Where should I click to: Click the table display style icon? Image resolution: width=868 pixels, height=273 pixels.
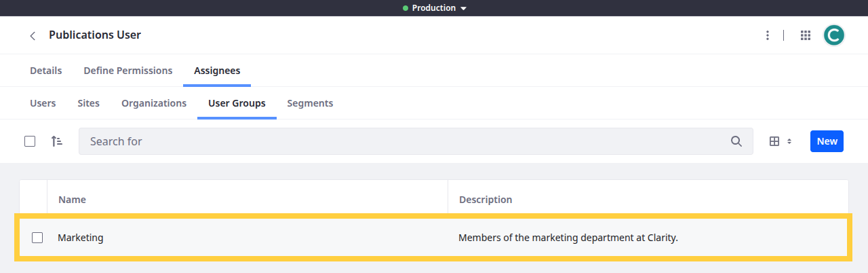point(774,141)
